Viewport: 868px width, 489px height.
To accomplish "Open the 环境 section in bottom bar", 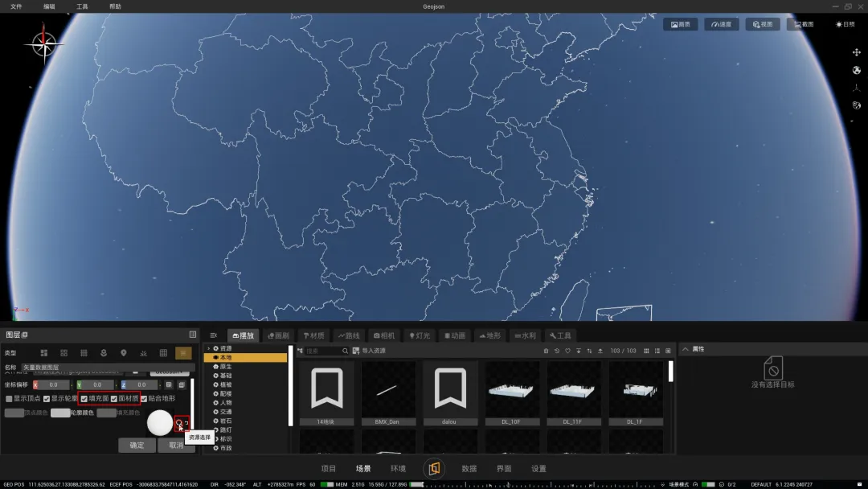I will [398, 469].
